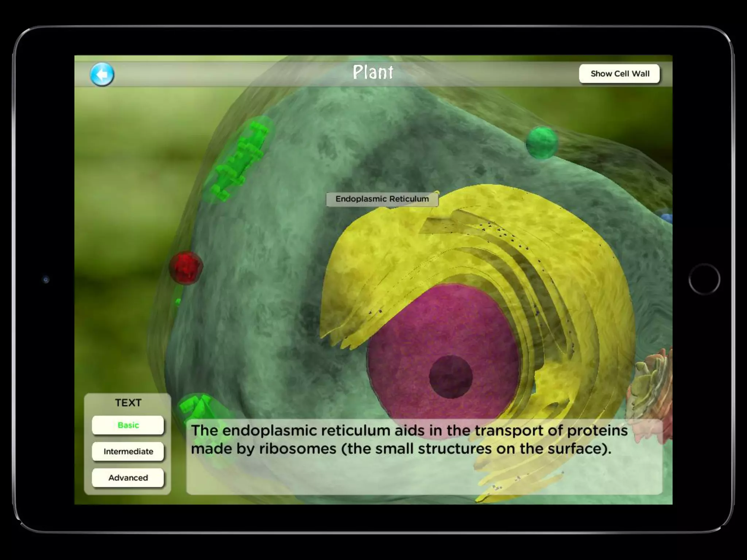Tap the dark nucleolus inside the nucleus
This screenshot has width=747, height=560.
[451, 377]
